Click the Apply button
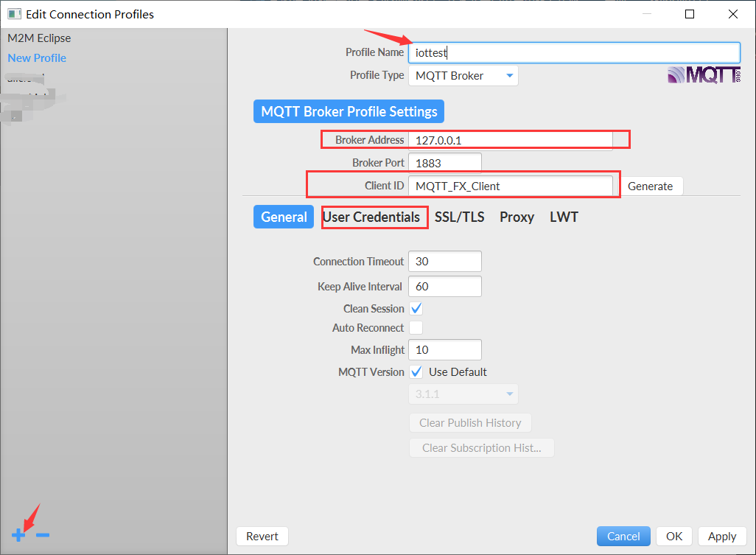 point(721,537)
